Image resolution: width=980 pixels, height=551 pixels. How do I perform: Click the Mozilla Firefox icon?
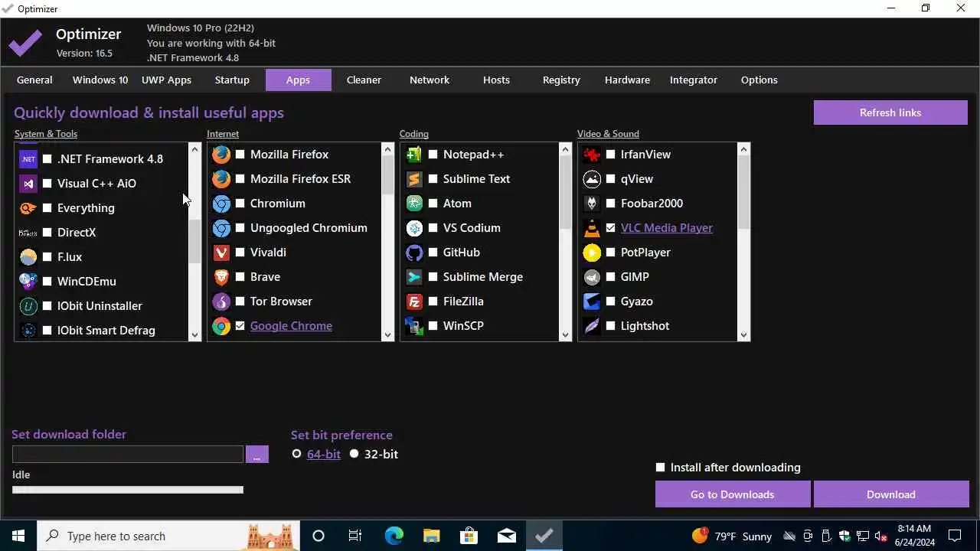point(221,155)
